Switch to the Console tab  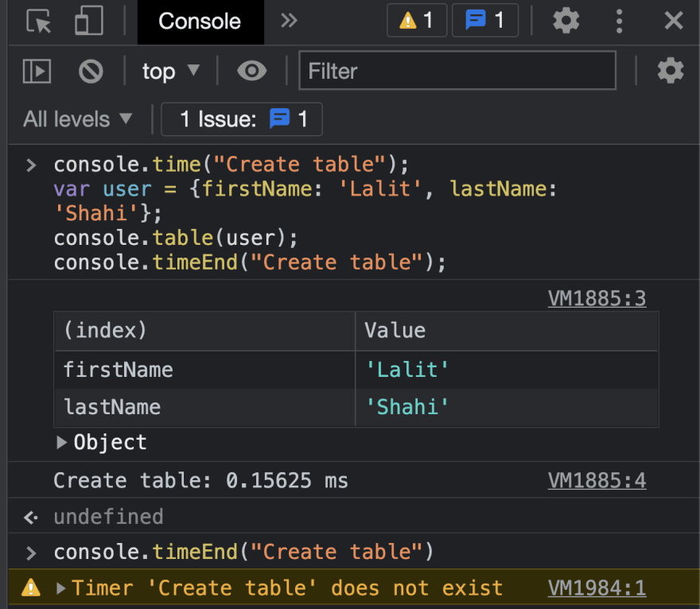[200, 21]
